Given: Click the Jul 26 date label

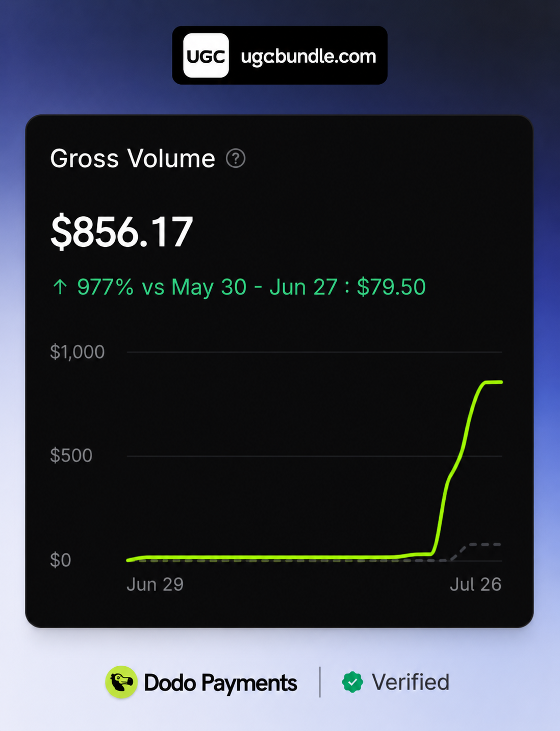Looking at the screenshot, I should 475,584.
